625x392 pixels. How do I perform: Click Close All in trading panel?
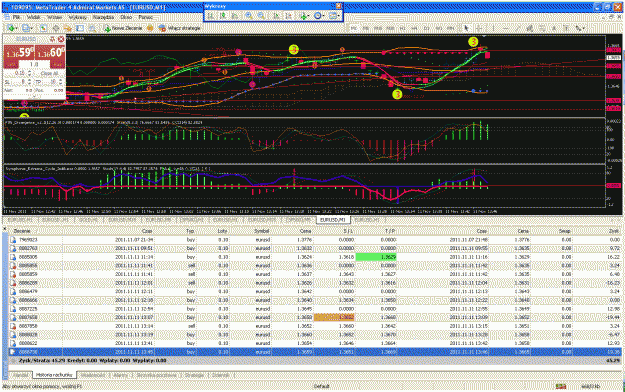click(50, 73)
